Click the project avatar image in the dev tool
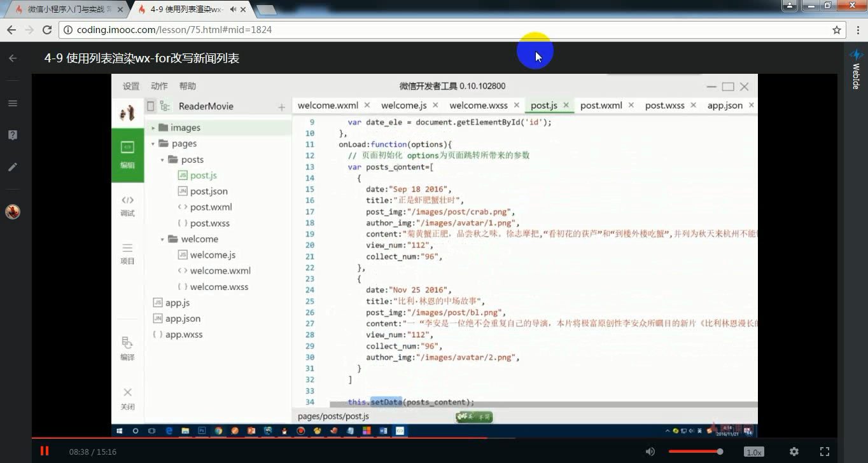This screenshot has width=868, height=463. (127, 113)
